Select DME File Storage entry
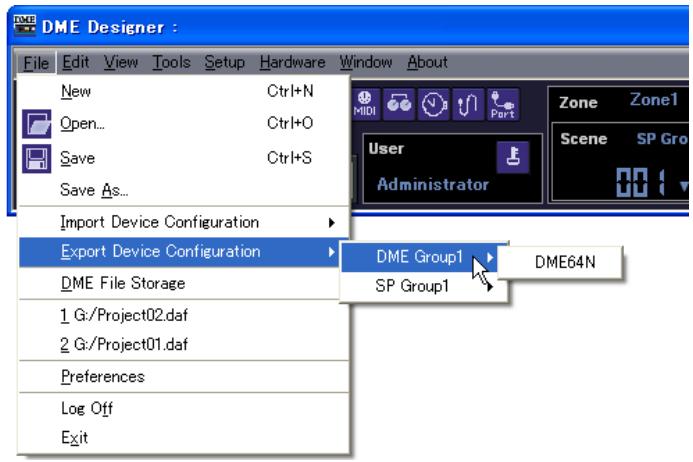Screen dimensions: 693x462 coord(183,283)
